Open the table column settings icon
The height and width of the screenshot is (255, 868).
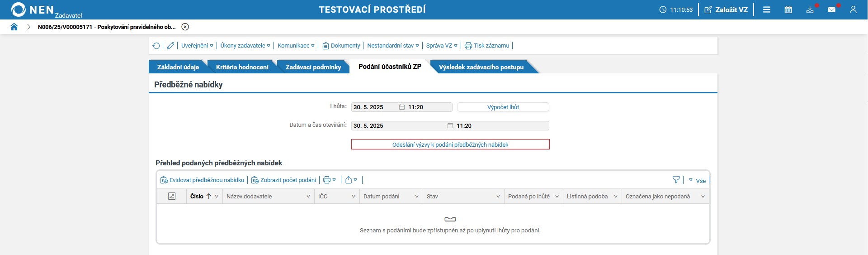pos(172,196)
